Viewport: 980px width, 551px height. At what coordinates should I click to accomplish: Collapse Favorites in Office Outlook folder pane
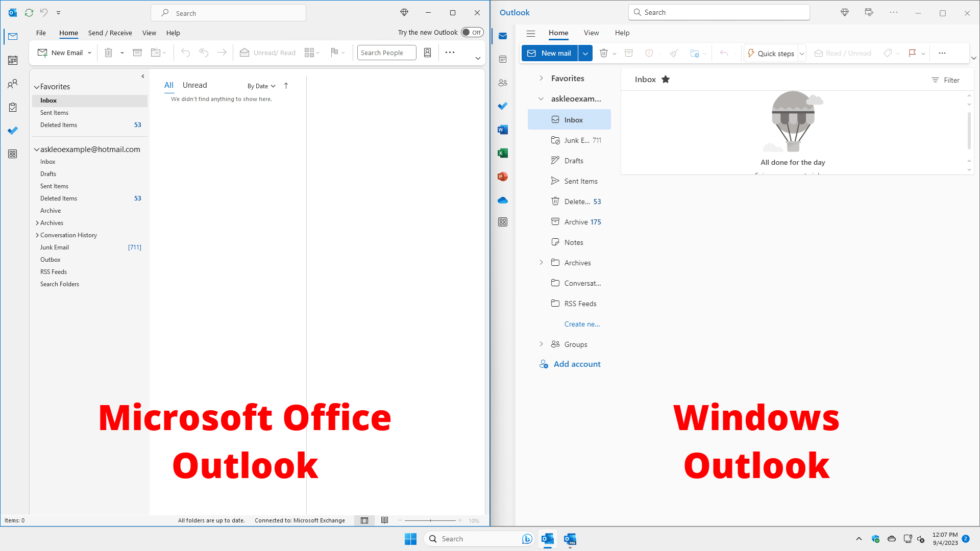(x=37, y=87)
